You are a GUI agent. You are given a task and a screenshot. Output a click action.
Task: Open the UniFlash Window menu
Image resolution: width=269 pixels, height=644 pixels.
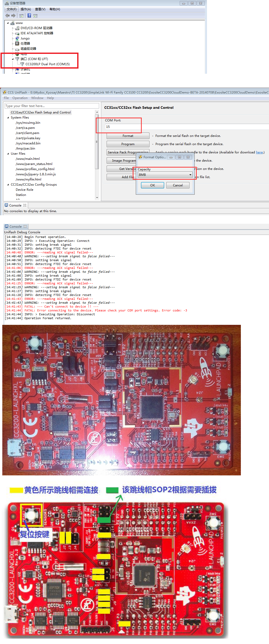[37, 98]
